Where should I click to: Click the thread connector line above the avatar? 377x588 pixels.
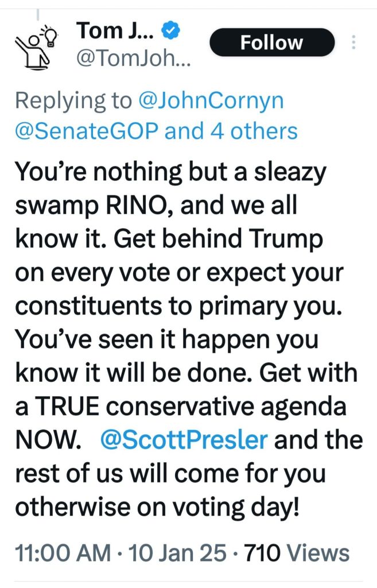[x=38, y=13]
